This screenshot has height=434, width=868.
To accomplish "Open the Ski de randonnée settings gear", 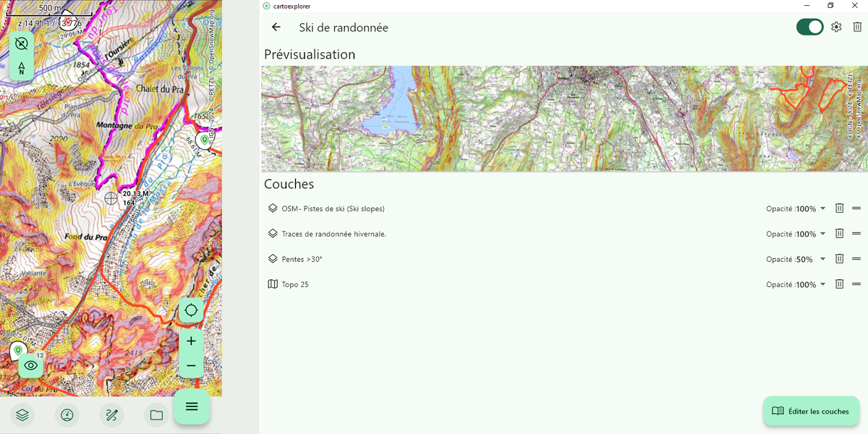I will [836, 27].
